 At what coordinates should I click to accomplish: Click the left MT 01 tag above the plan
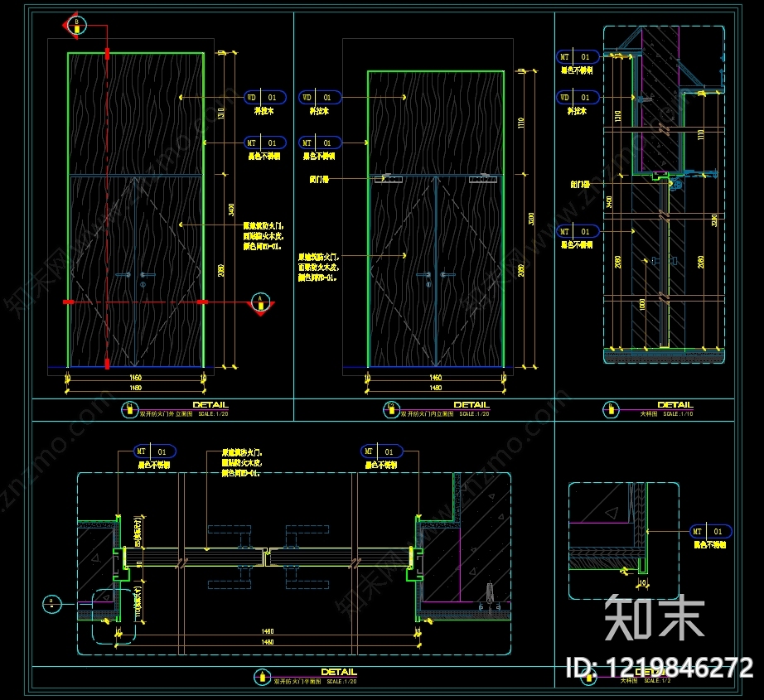[x=155, y=451]
